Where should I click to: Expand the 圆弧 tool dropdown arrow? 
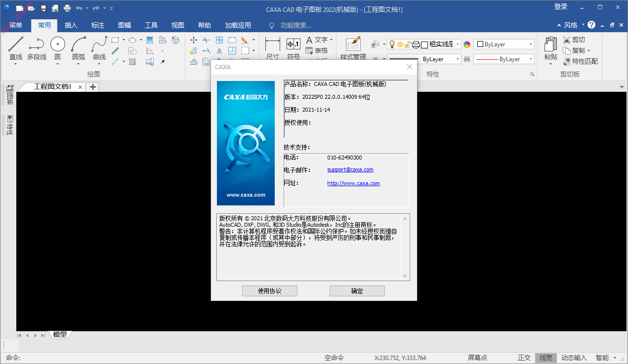click(x=79, y=64)
